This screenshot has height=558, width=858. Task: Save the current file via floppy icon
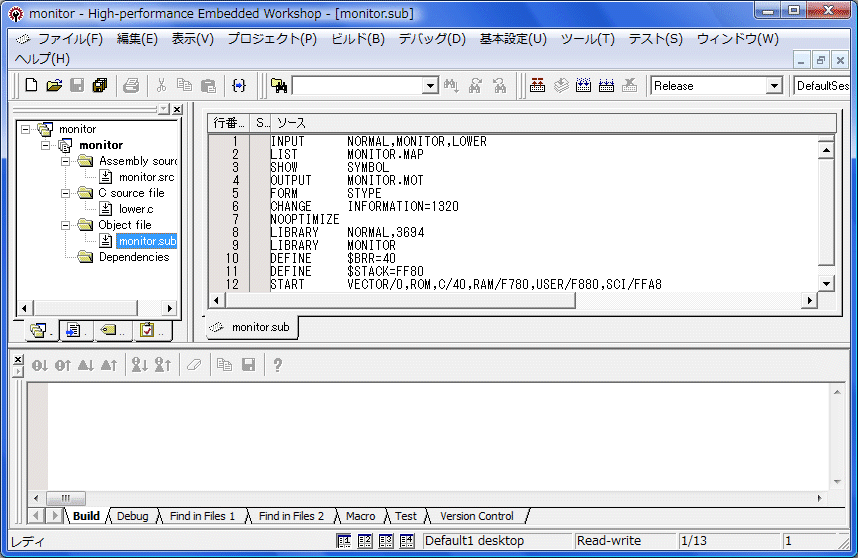point(77,85)
